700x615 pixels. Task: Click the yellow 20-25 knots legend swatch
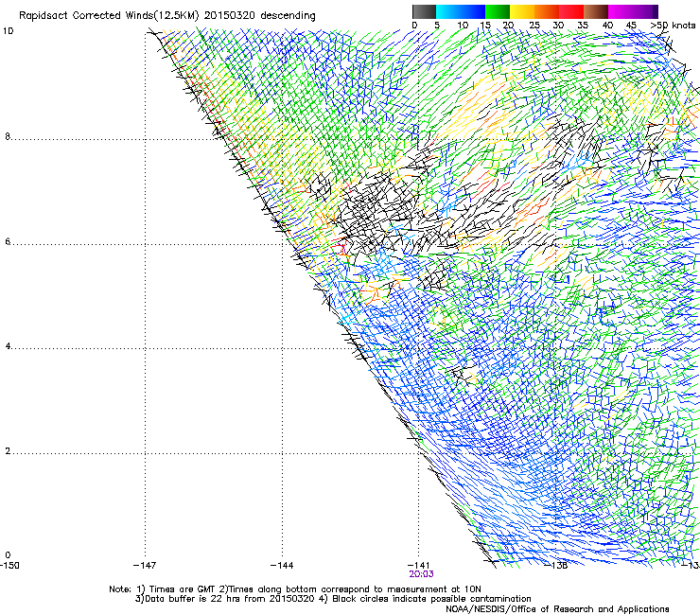tap(522, 11)
